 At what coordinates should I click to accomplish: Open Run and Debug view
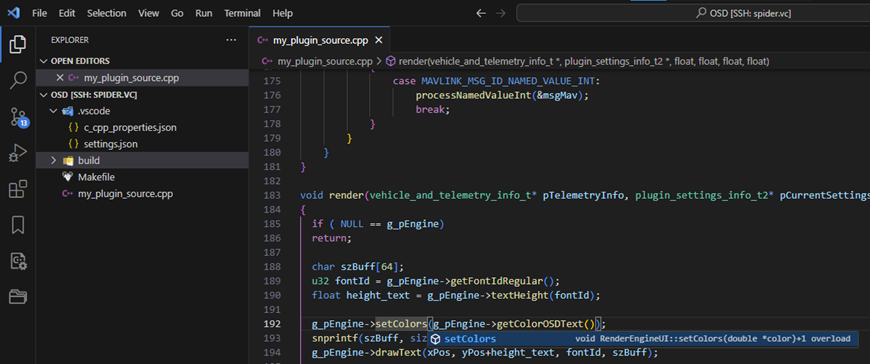pyautogui.click(x=17, y=153)
